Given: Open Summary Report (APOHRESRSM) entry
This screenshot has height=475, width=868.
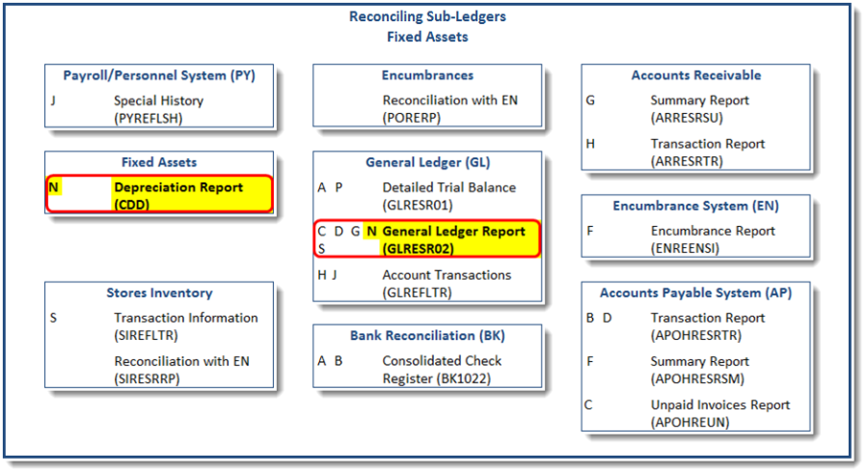Looking at the screenshot, I should [699, 370].
